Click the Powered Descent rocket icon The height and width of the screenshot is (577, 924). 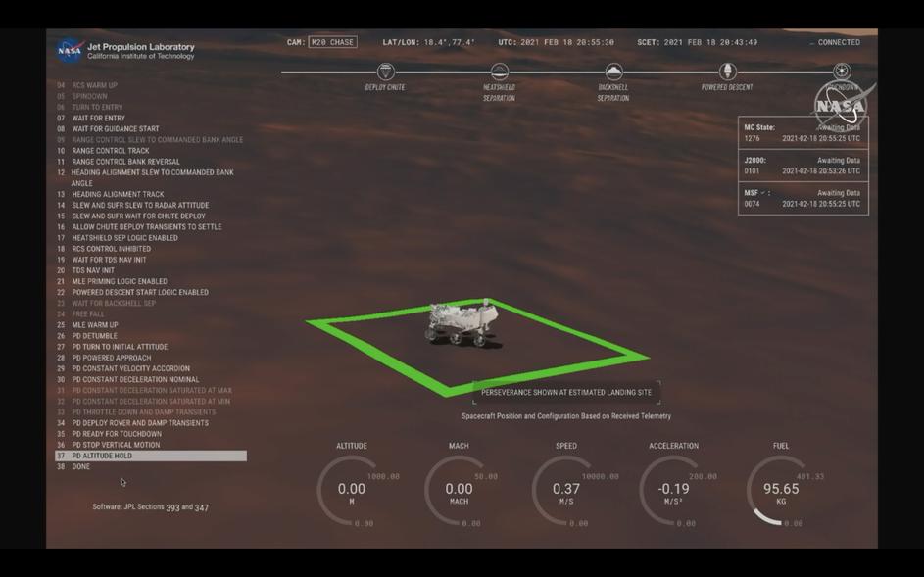[x=727, y=72]
